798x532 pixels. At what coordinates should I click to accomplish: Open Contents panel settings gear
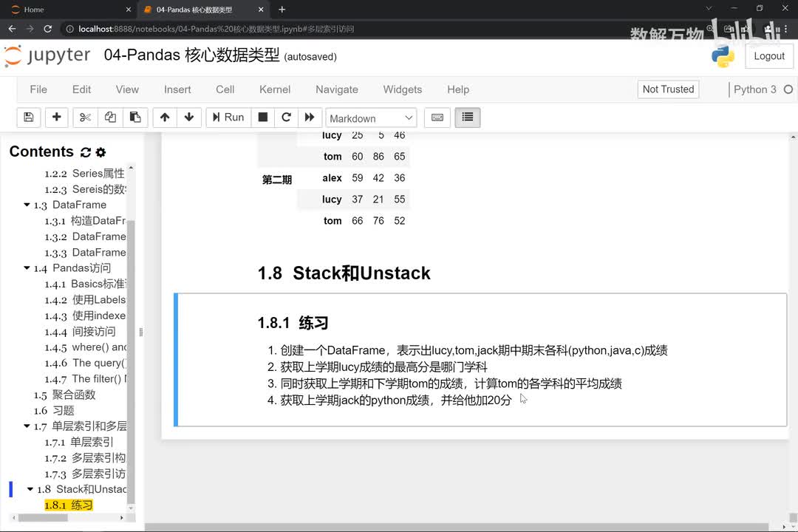pos(100,152)
